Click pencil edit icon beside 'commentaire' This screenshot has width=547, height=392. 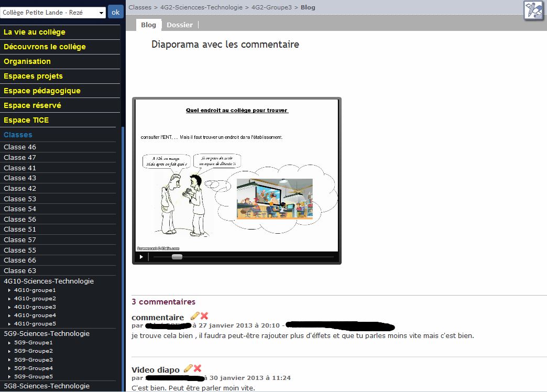pyautogui.click(x=194, y=316)
